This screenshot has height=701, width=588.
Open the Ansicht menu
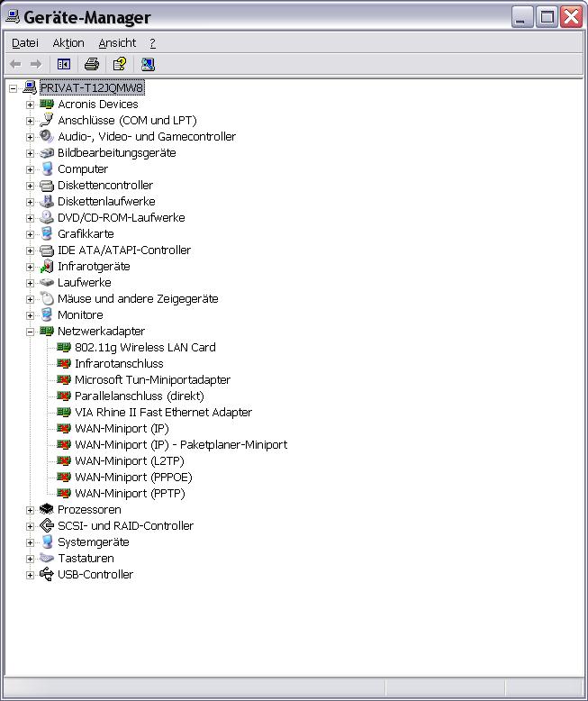click(x=117, y=42)
